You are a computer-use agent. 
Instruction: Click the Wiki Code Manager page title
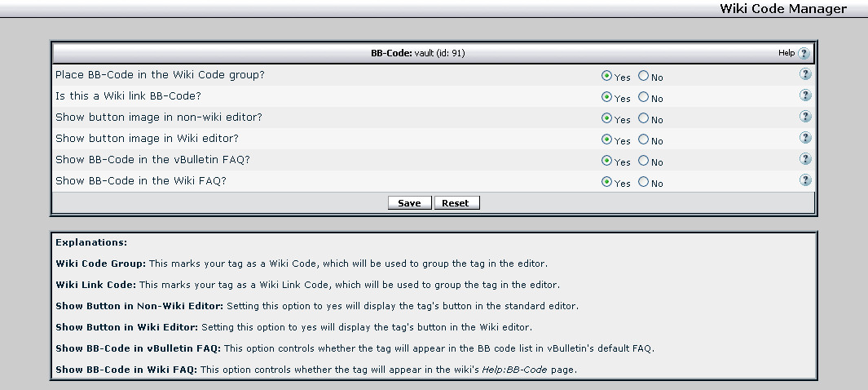(782, 9)
